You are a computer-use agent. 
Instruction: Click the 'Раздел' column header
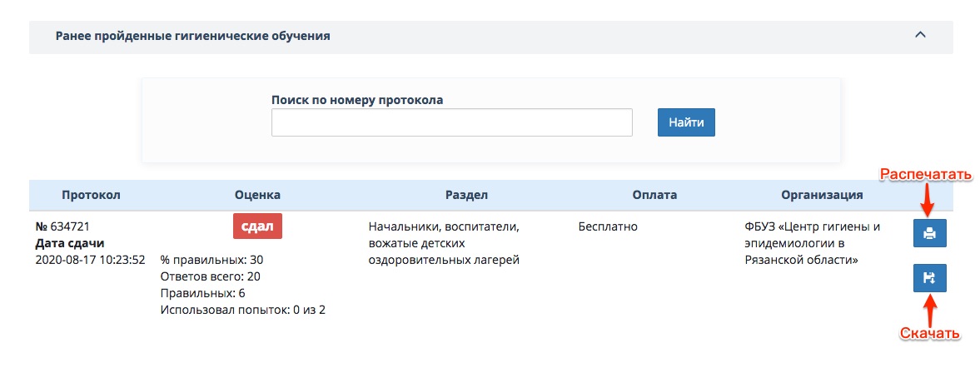tap(466, 195)
